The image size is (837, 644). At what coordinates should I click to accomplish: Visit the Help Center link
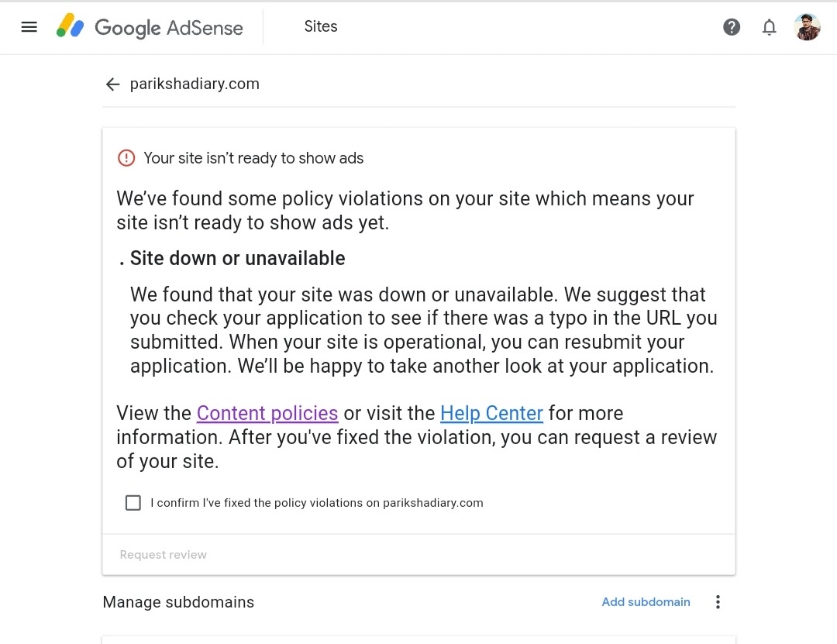(491, 413)
